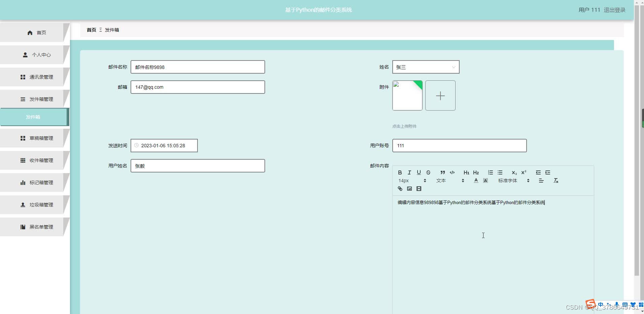This screenshot has width=644, height=314.
Task: Insert an image into mail content
Action: pyautogui.click(x=409, y=189)
